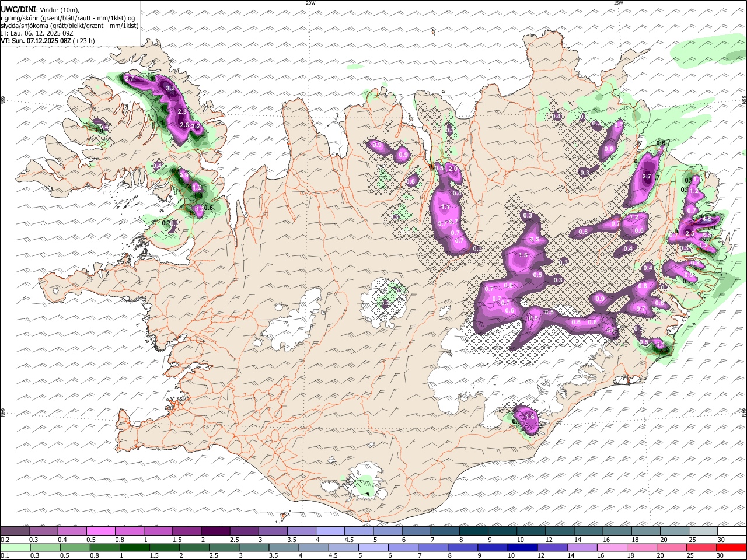Select the bright red 30 swatch in the lower legend
Viewport: 747px width, 560px height.
[731, 548]
